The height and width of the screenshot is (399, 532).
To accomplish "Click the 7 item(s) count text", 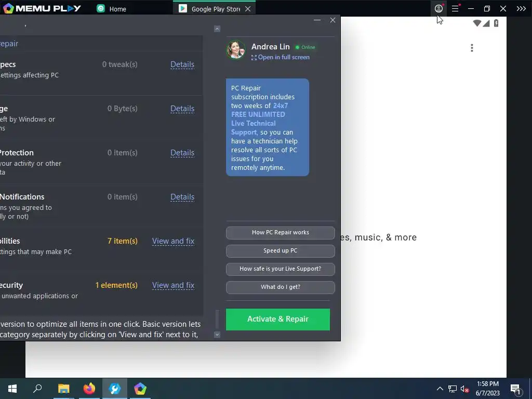I will coord(123,241).
